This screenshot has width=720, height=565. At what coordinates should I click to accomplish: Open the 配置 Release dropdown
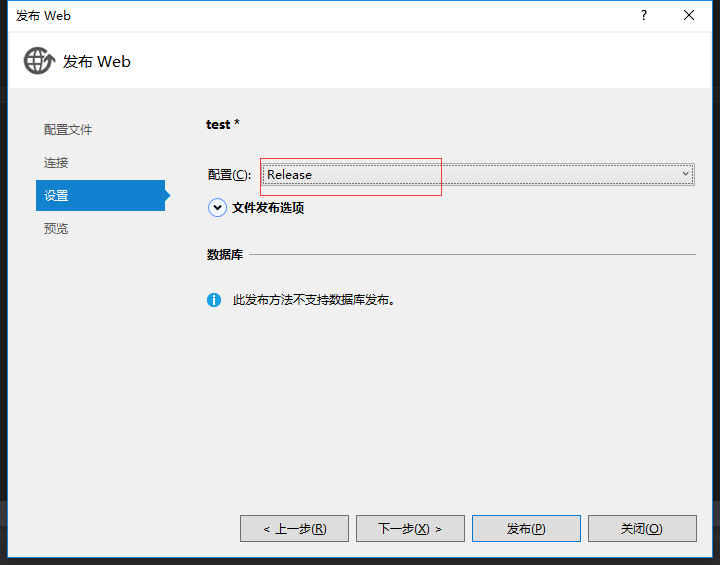[x=478, y=175]
